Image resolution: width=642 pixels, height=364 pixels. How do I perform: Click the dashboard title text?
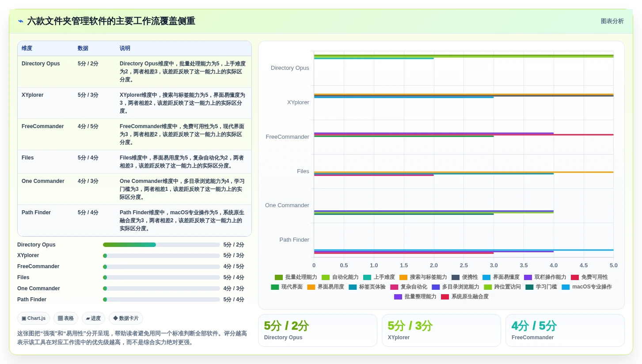pos(111,21)
